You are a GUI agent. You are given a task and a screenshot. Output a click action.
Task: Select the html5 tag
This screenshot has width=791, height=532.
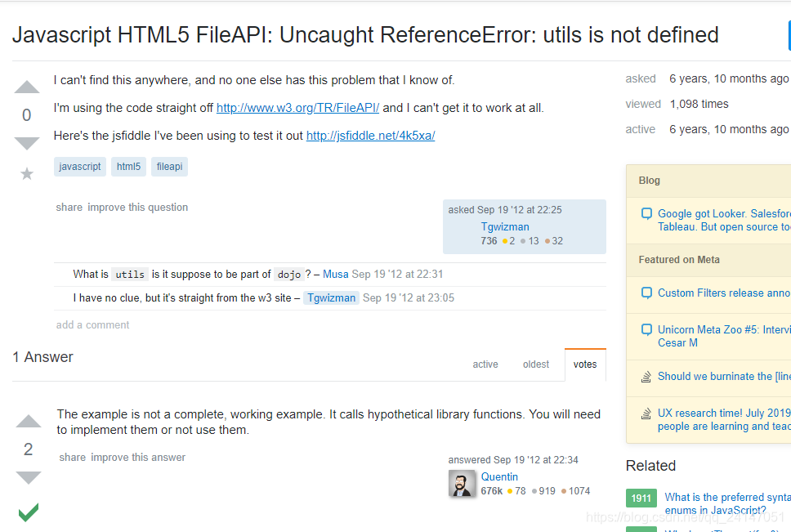pos(128,167)
